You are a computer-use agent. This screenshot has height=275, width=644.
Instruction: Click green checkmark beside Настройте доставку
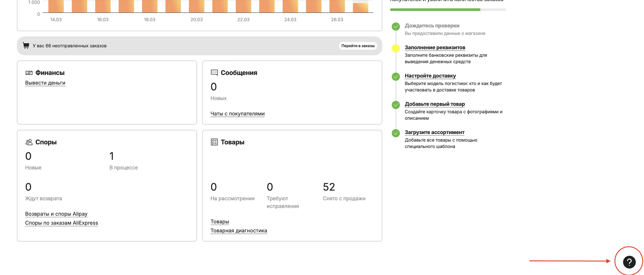396,77
